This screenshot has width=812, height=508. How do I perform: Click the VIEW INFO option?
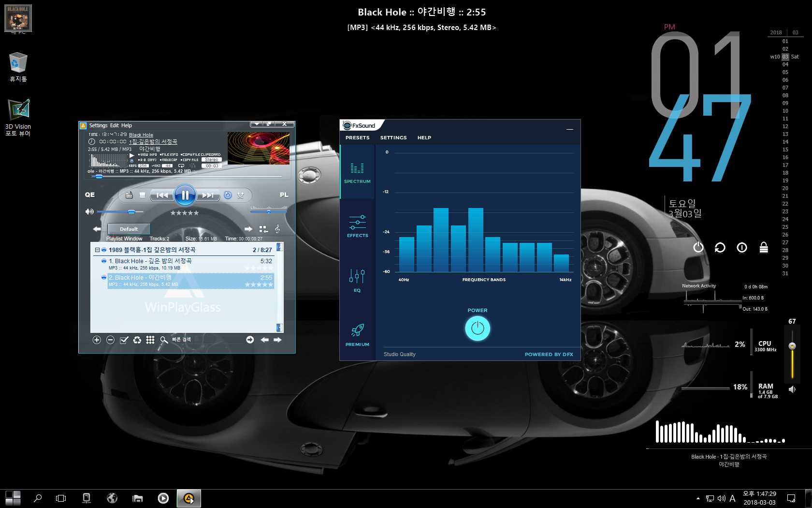click(x=148, y=155)
